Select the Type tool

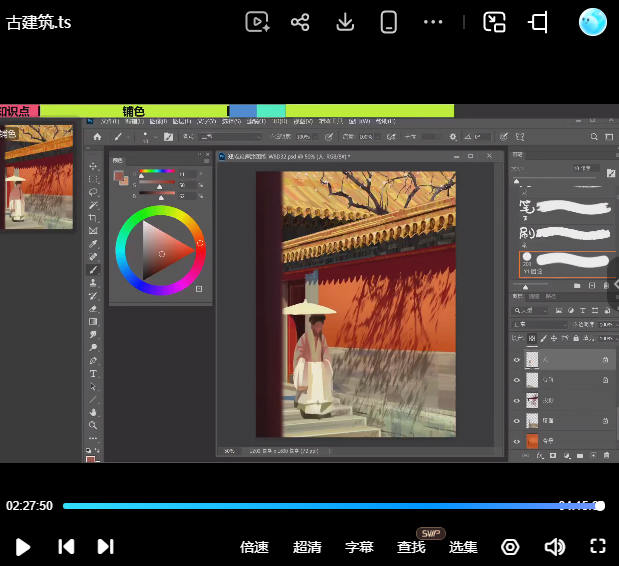tap(93, 373)
